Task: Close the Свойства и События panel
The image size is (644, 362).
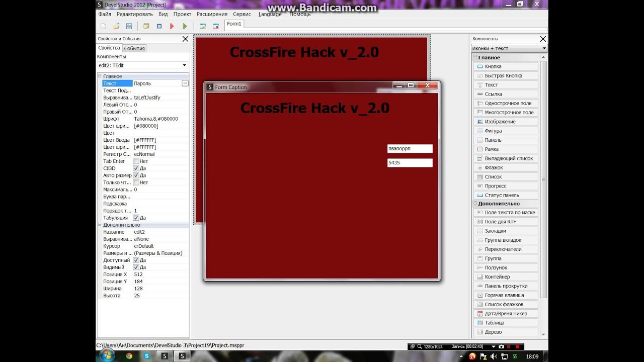Action: (185, 39)
